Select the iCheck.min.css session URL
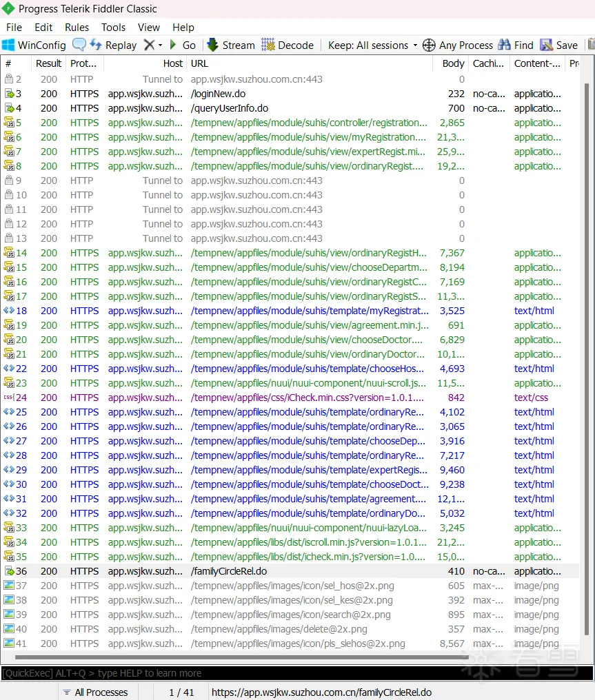The height and width of the screenshot is (700, 595). pos(307,398)
